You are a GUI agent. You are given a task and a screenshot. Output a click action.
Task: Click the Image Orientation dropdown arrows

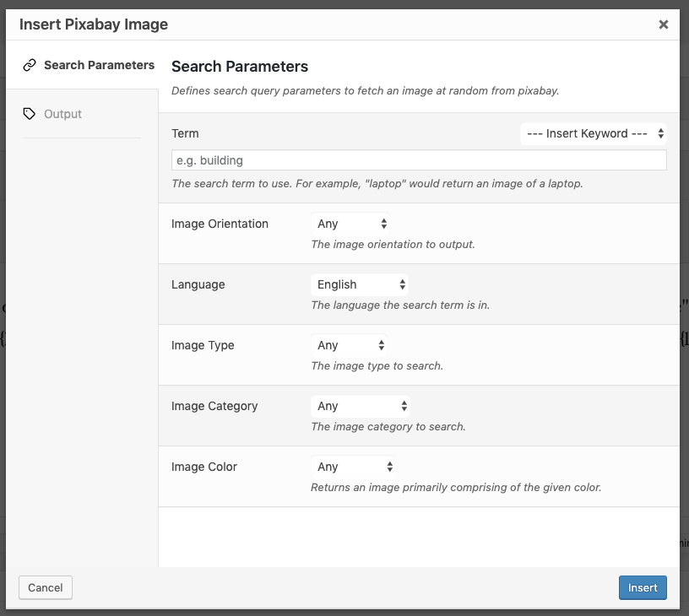[x=383, y=224]
